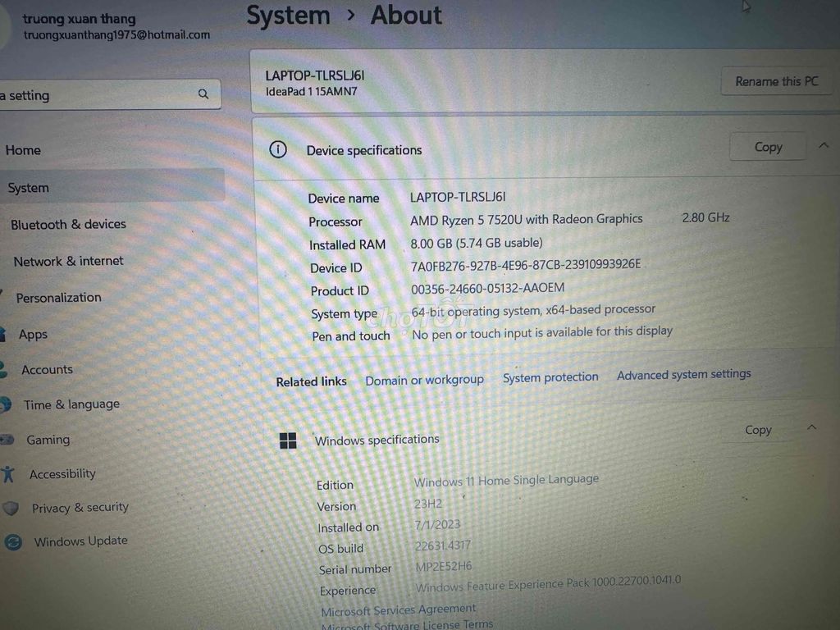Copy the Device specifications
This screenshot has width=840, height=630.
768,147
